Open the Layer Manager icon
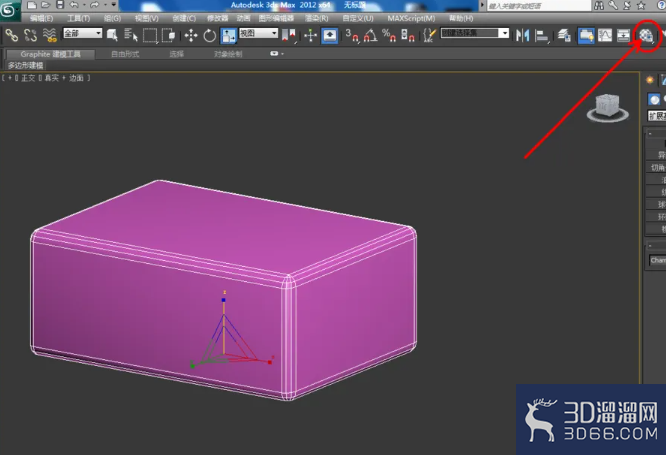The width and height of the screenshot is (666, 455). click(564, 35)
